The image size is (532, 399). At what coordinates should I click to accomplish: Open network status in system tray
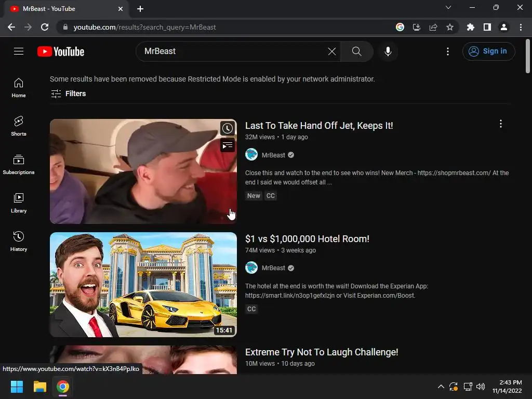coord(468,387)
